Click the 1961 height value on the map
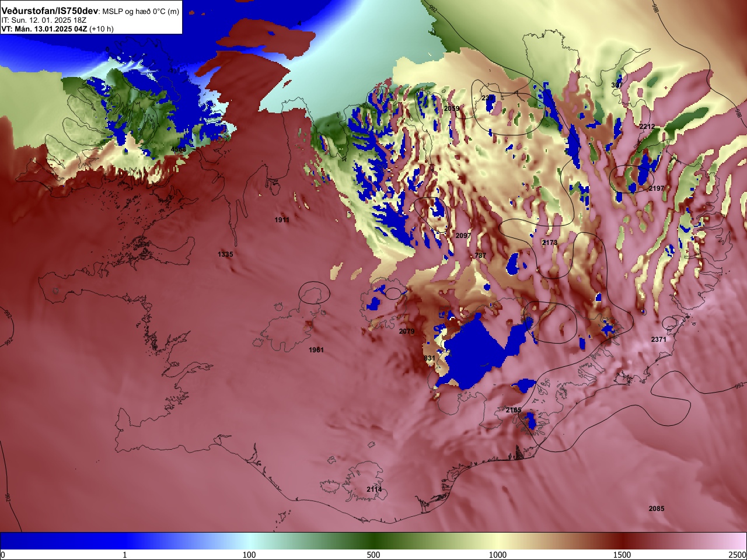 (316, 350)
